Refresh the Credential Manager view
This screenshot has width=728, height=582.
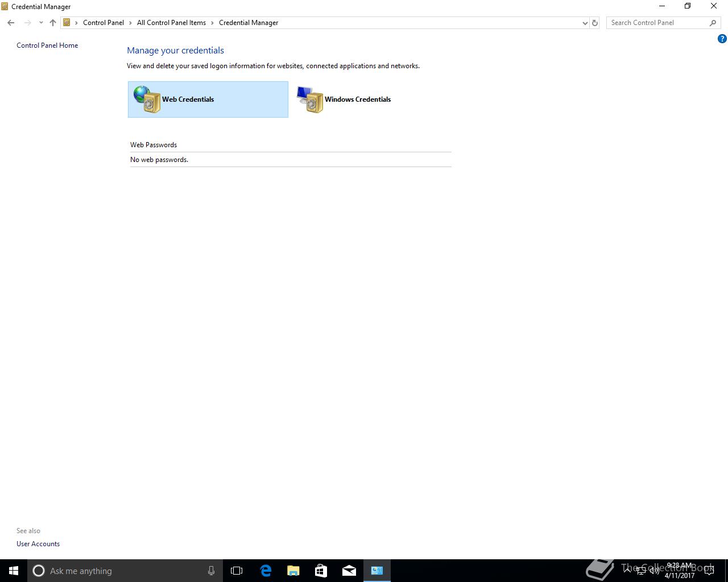click(595, 23)
